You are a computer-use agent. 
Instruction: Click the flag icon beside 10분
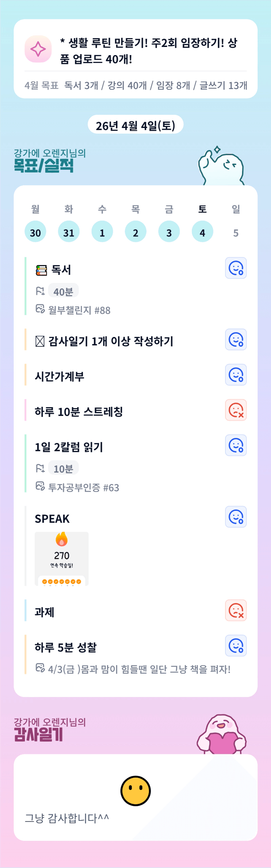tap(40, 468)
